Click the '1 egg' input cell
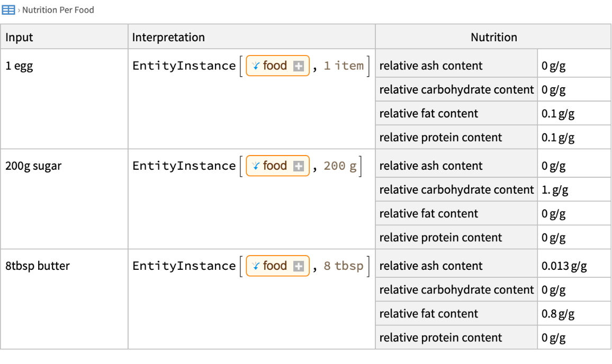Screen dimensions: 612x364 (x=19, y=66)
